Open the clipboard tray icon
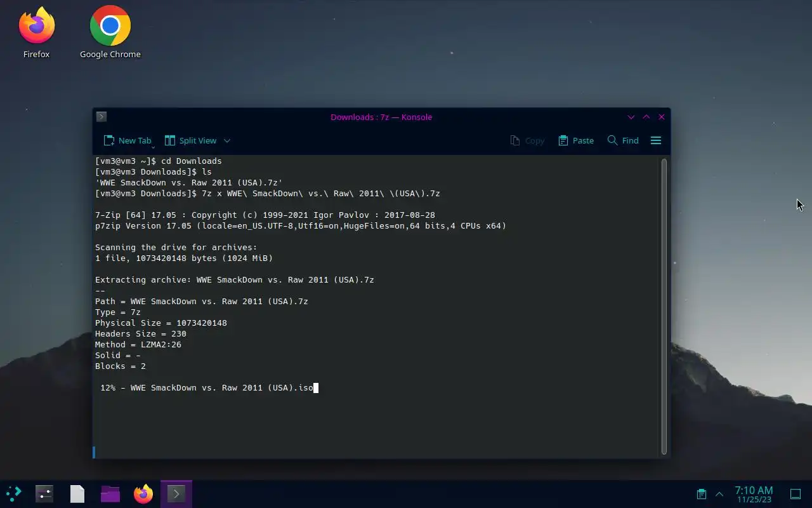Screen dimensions: 812x508 tap(701, 494)
